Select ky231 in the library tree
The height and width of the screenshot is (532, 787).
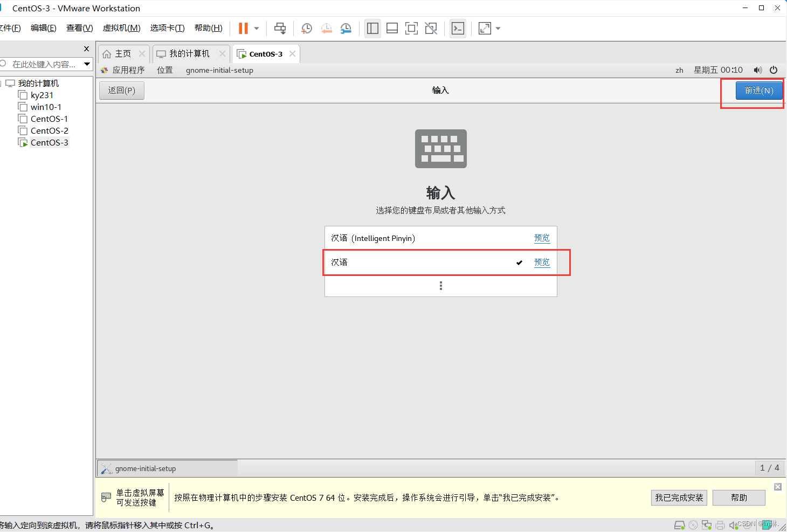point(42,95)
